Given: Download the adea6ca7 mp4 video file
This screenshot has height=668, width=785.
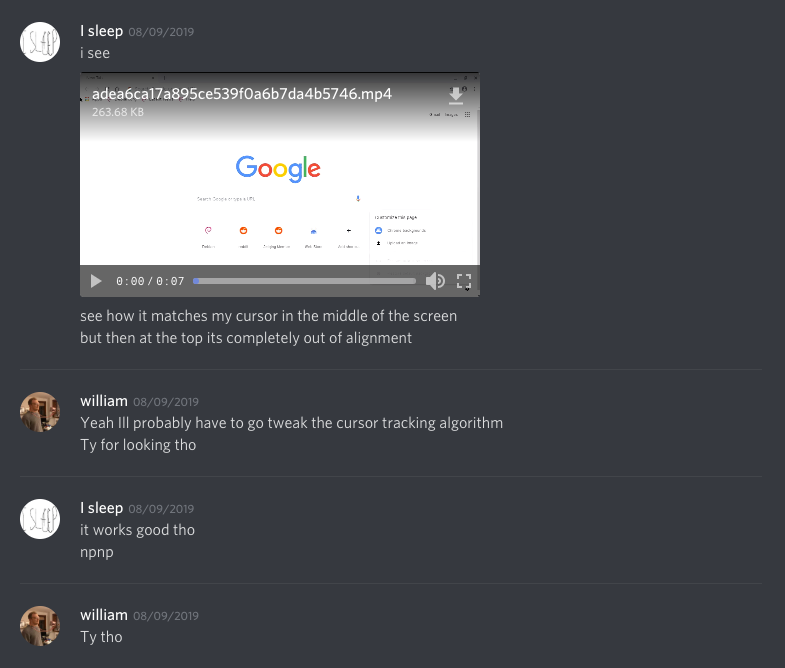Looking at the screenshot, I should [x=456, y=96].
